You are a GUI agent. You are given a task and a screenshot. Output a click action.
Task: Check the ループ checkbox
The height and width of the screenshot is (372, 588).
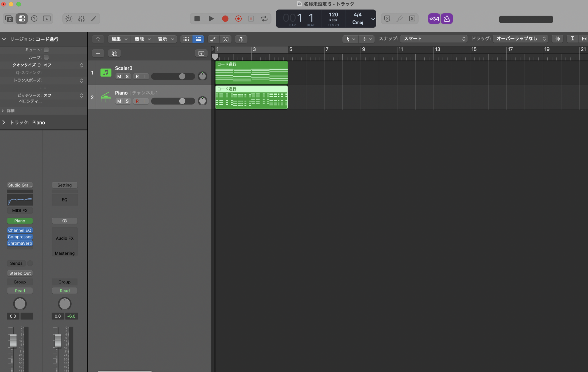46,57
